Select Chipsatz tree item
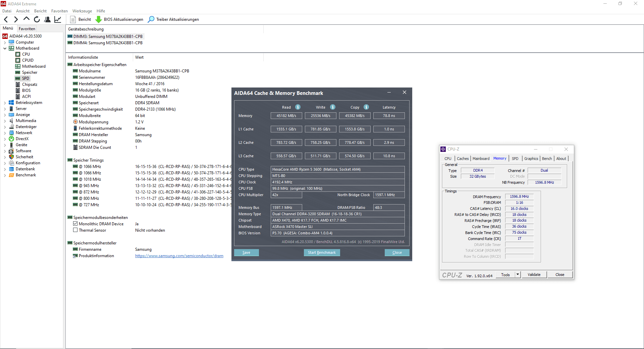Image resolution: width=644 pixels, height=349 pixels. tap(30, 84)
